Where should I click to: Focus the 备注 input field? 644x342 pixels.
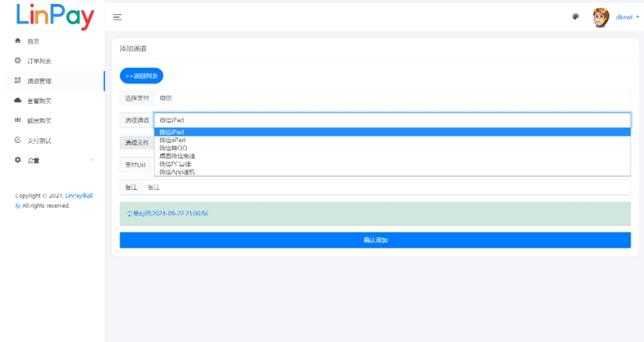click(x=386, y=187)
